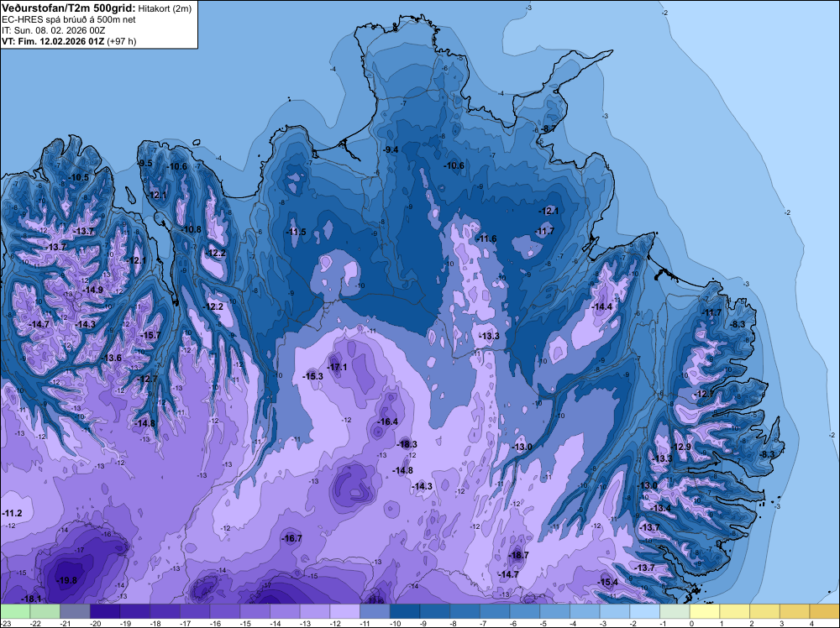Select the legend swatch labeled -11
This screenshot has height=628, width=840.
coord(375,611)
